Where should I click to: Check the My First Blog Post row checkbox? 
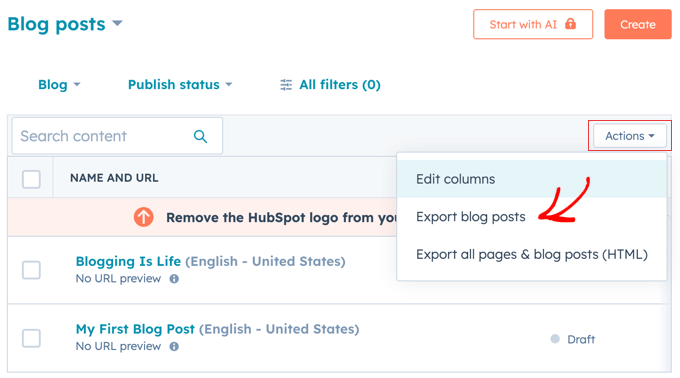point(31,338)
